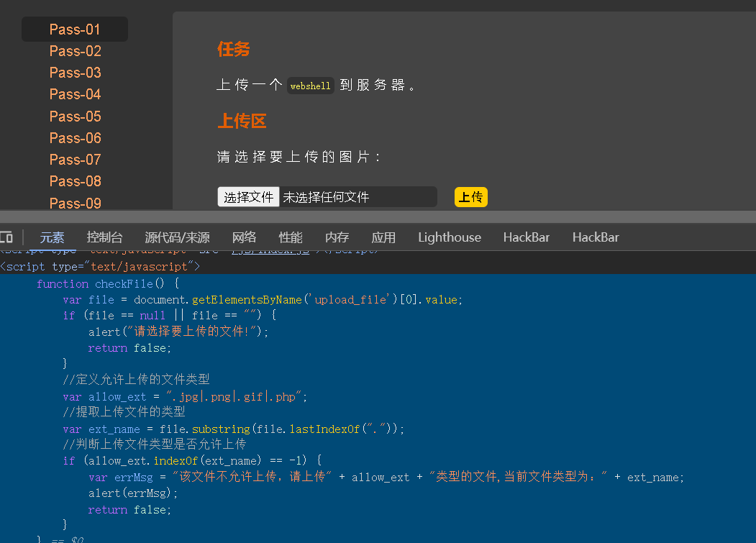Click the var allow_ext = ".jpg|.png|.gif|.php" line
This screenshot has width=756, height=543.
tap(185, 397)
